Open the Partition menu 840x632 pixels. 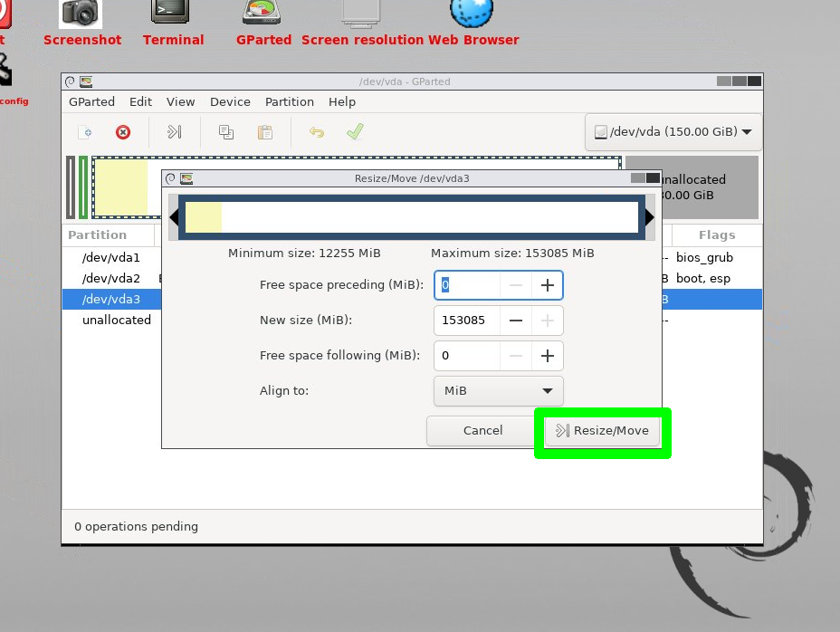coord(289,102)
